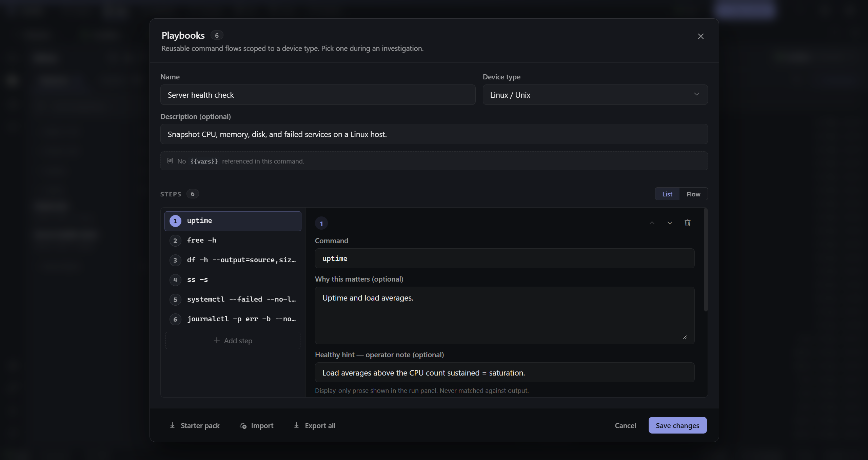Select step 5 systemctl --failed
The height and width of the screenshot is (460, 868).
233,300
